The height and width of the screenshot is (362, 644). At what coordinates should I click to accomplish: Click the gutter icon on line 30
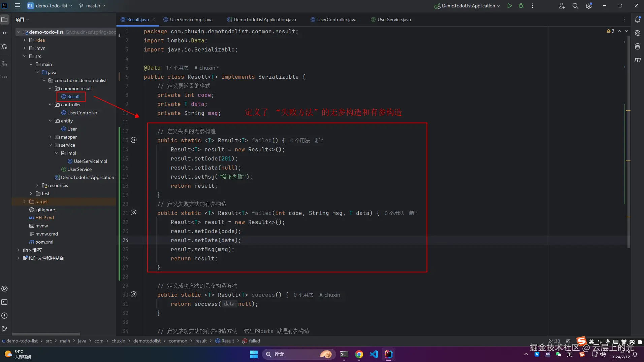(134, 294)
